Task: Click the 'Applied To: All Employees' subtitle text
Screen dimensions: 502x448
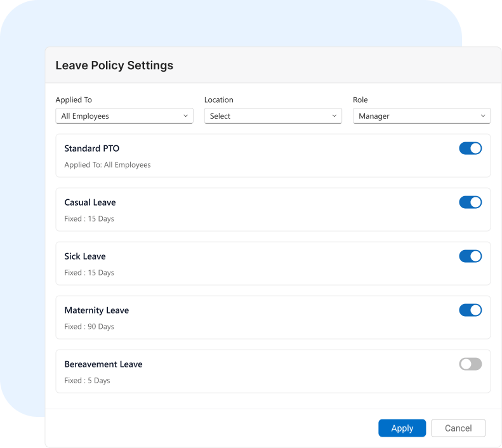Action: point(107,165)
